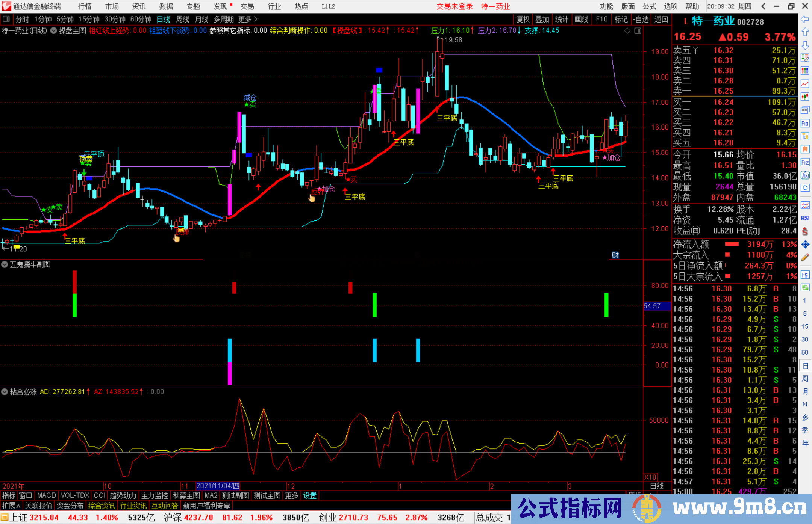The image size is (812, 524).
Task: Select the pencil drawing tool icon
Action: tap(805, 257)
